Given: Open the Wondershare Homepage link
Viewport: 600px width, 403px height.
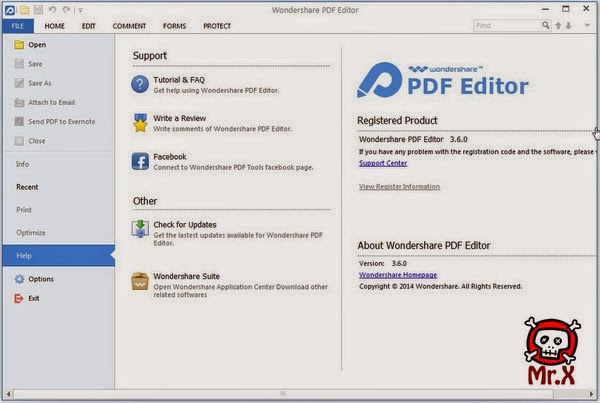Looking at the screenshot, I should 398,275.
